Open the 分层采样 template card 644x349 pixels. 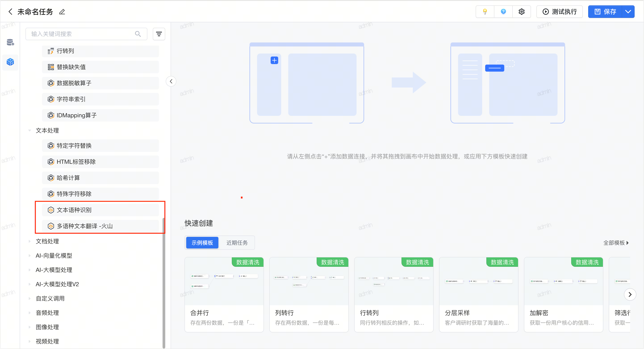tap(479, 294)
